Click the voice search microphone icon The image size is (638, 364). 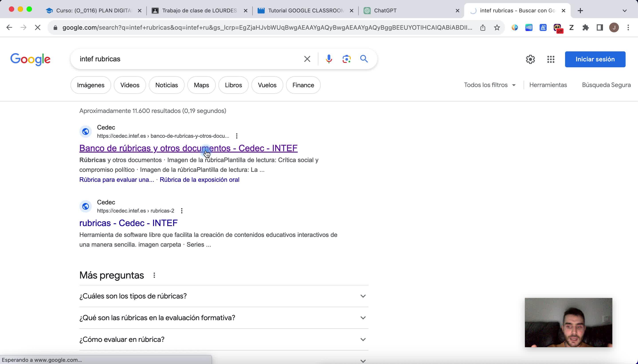point(329,59)
